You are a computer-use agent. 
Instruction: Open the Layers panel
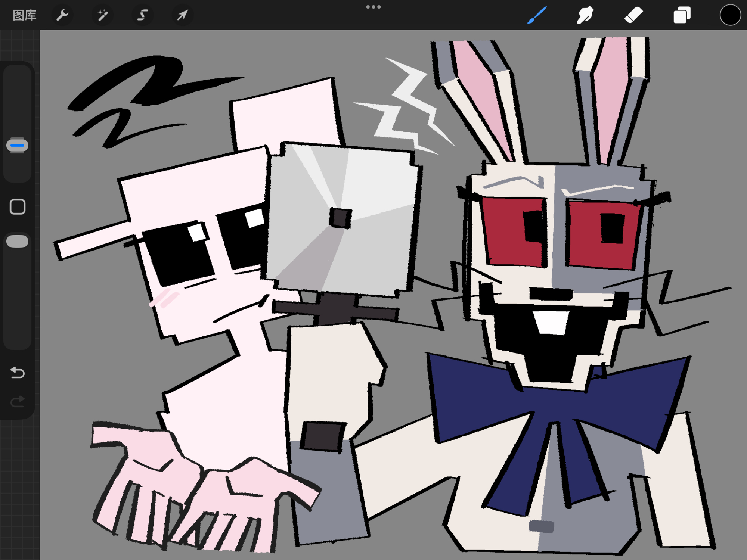coord(682,15)
